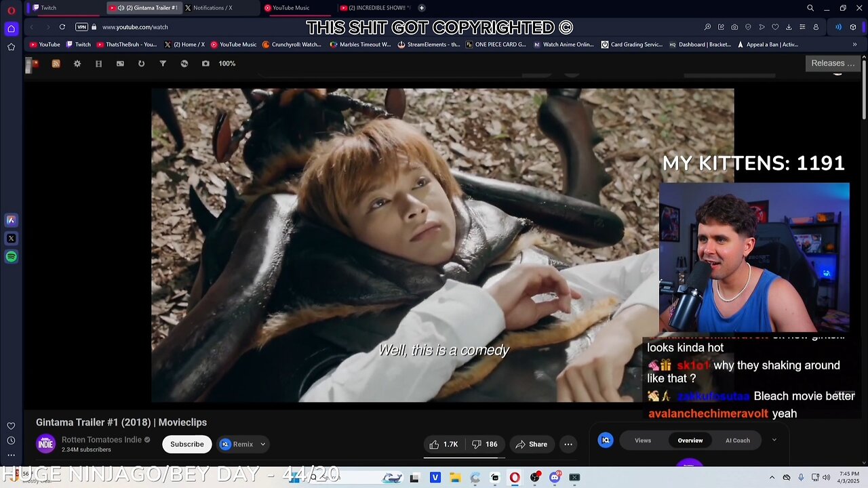Open Opera sidebar home icon
Screen dimensions: 868x488
click(x=11, y=28)
